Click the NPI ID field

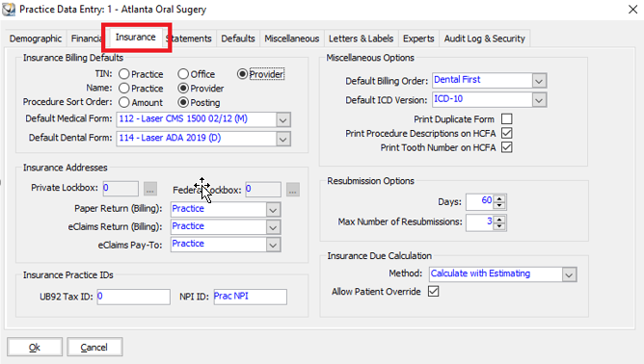[250, 297]
